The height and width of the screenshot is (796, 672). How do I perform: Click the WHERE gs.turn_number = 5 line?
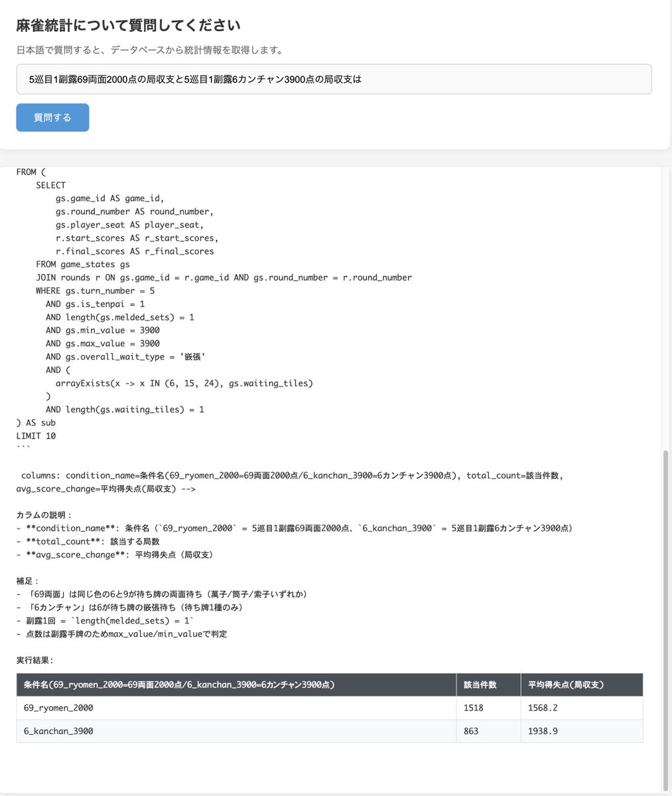pos(96,291)
